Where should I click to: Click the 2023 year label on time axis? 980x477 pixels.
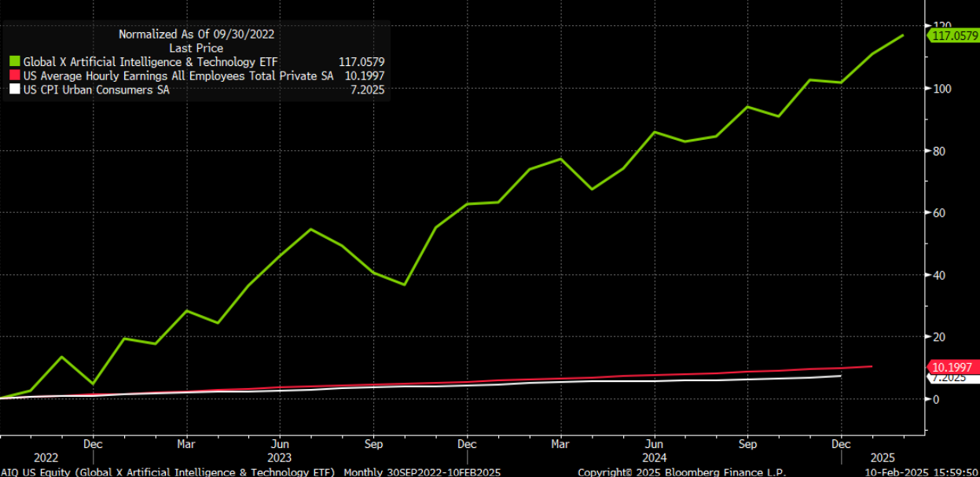tap(280, 457)
